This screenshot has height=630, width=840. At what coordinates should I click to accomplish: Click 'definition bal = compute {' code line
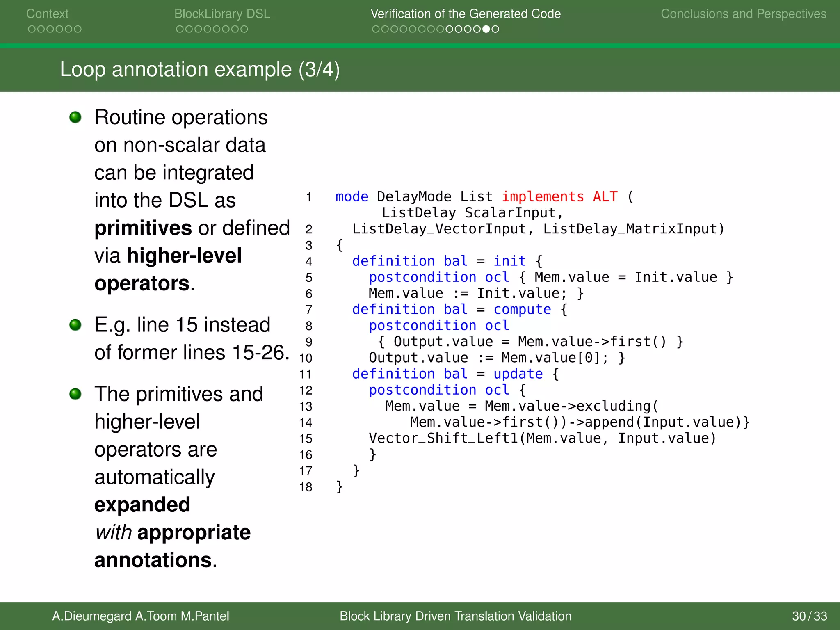(460, 310)
